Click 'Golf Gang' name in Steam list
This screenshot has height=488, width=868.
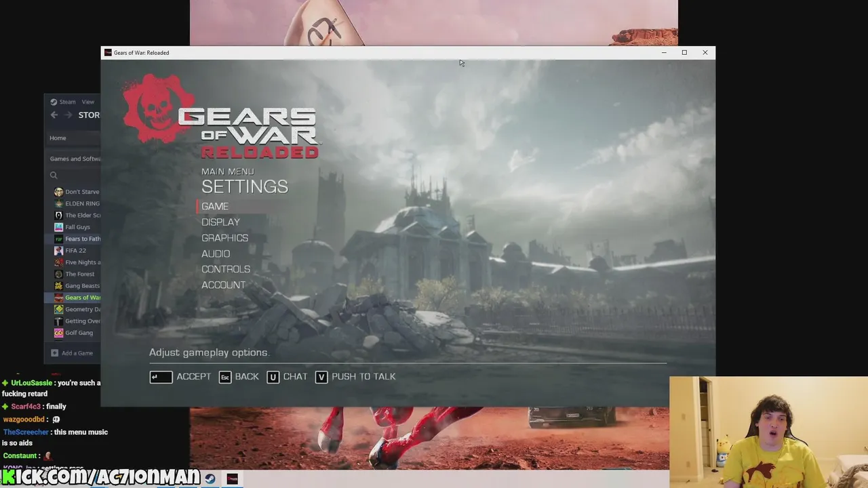[79, 333]
